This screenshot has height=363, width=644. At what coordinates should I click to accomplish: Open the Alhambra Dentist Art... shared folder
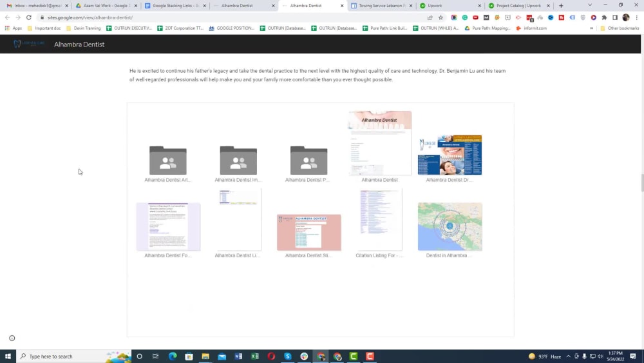coord(167,161)
